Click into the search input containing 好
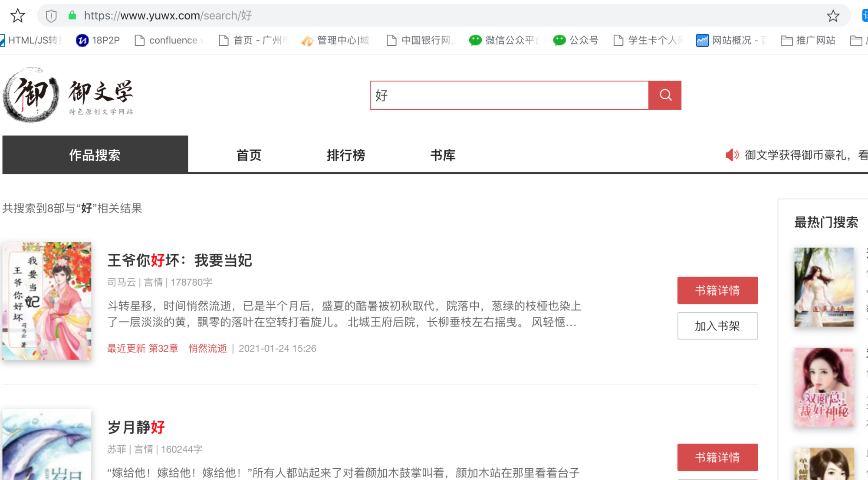 [509, 95]
